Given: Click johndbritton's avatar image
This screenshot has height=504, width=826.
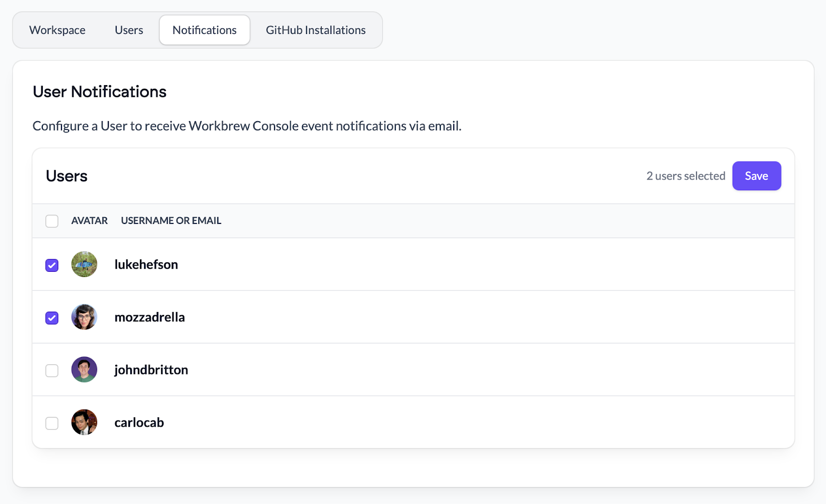Looking at the screenshot, I should click(x=84, y=370).
